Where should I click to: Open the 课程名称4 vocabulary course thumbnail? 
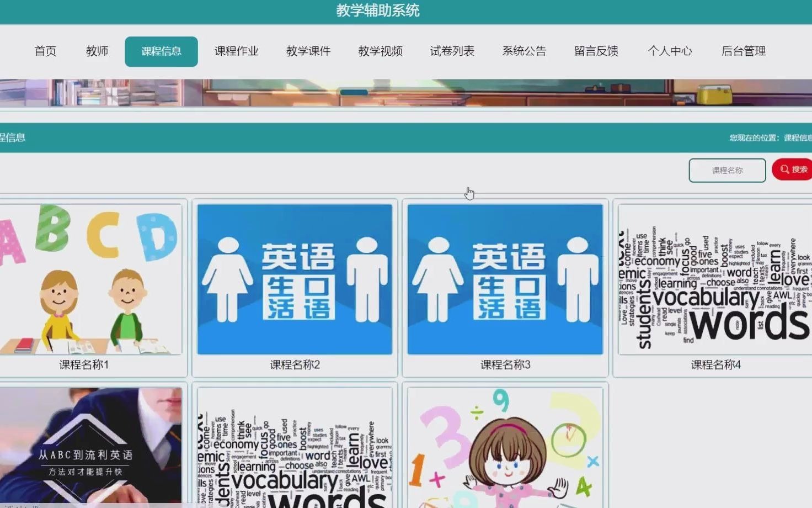click(714, 278)
